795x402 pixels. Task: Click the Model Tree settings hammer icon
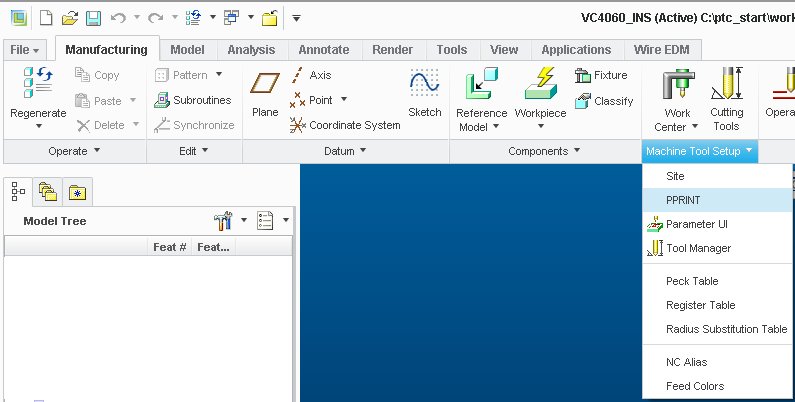tap(223, 221)
